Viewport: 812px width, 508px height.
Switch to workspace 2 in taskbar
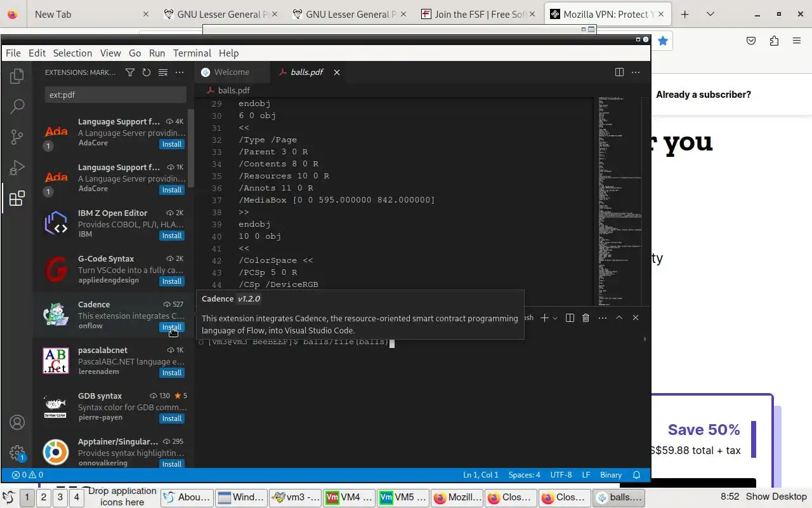tap(43, 497)
